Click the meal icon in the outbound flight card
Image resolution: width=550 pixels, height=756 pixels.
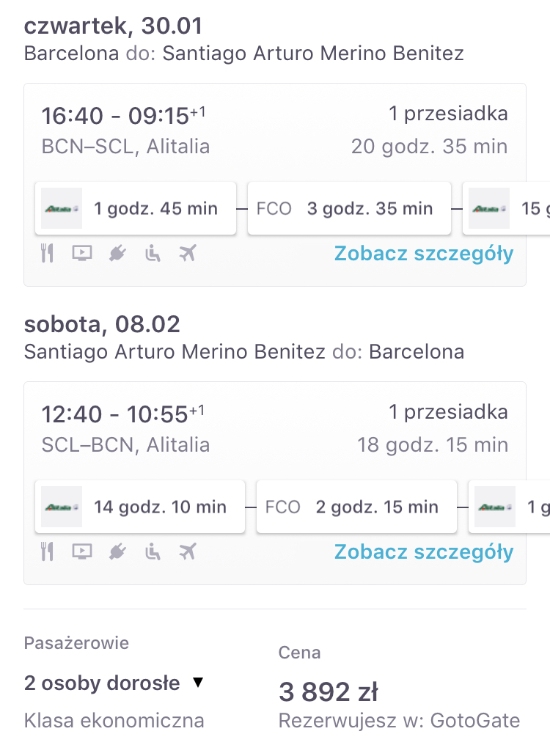47,253
